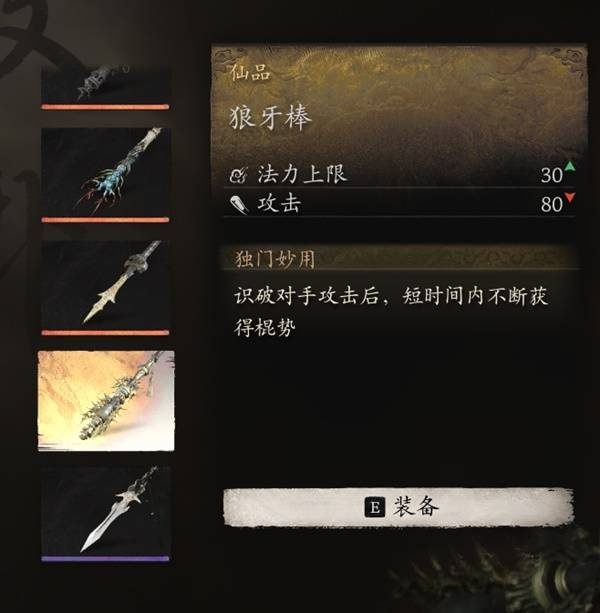Click the 狼牙棒 weapon name title
Screen dimensions: 600x613
(270, 118)
